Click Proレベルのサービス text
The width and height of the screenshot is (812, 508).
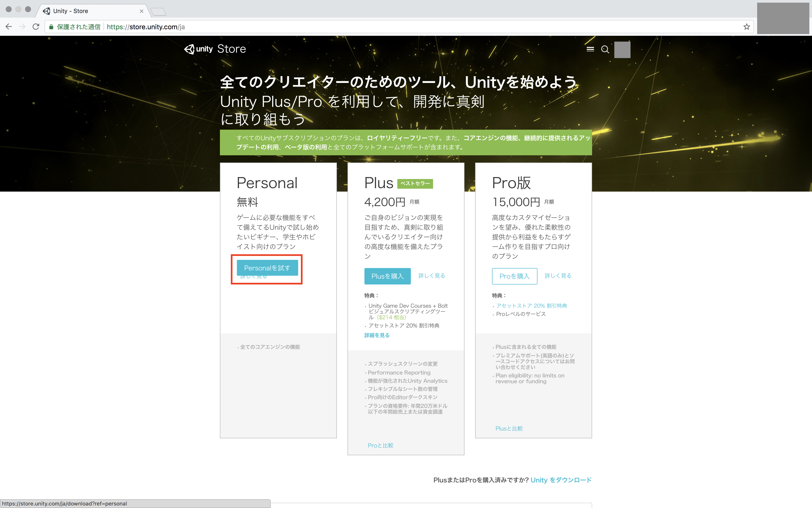coord(521,314)
